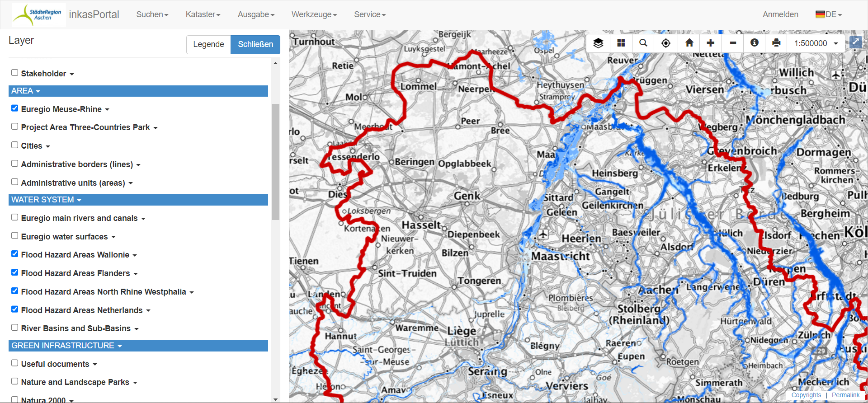Click the Schließen button
The width and height of the screenshot is (868, 403).
(255, 44)
